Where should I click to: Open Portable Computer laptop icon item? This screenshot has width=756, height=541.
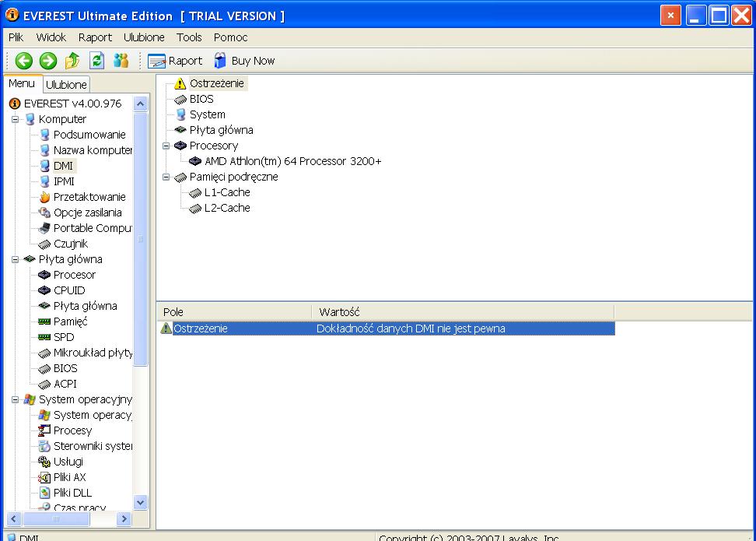[x=44, y=228]
